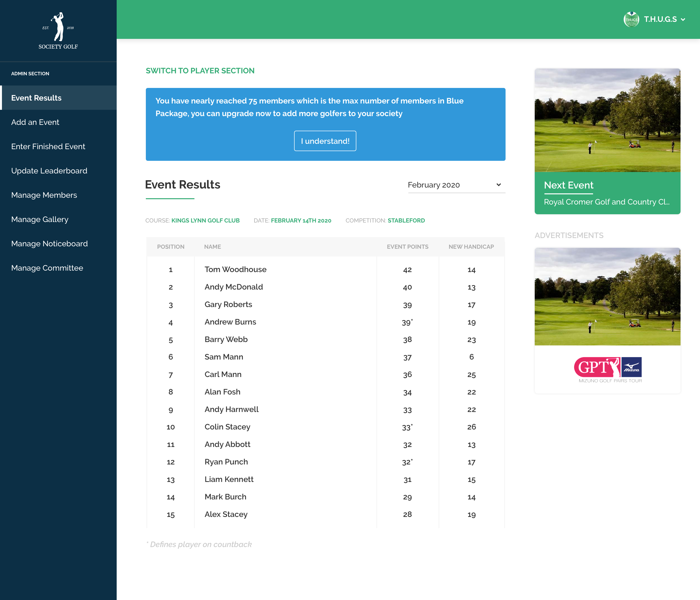Open the Next Event course photo

click(607, 120)
